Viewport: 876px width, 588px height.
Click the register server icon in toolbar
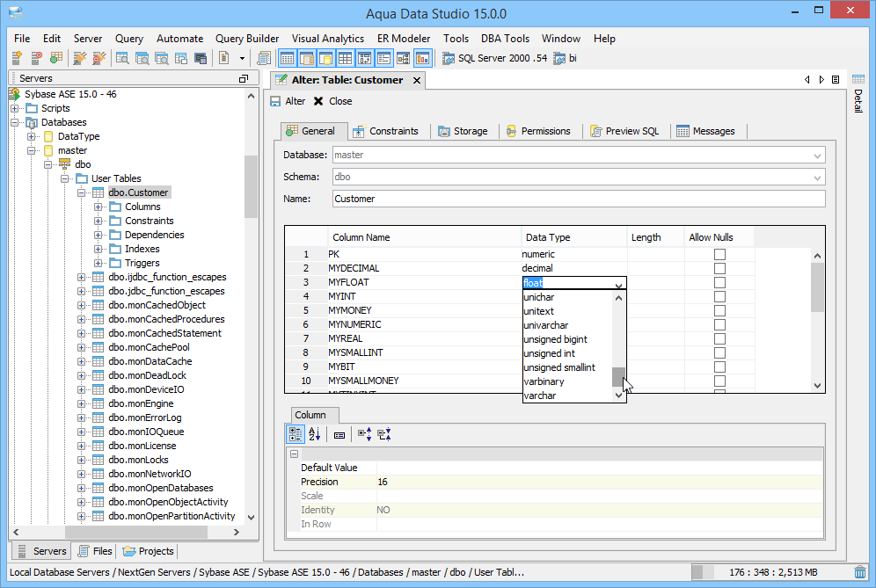tap(17, 58)
